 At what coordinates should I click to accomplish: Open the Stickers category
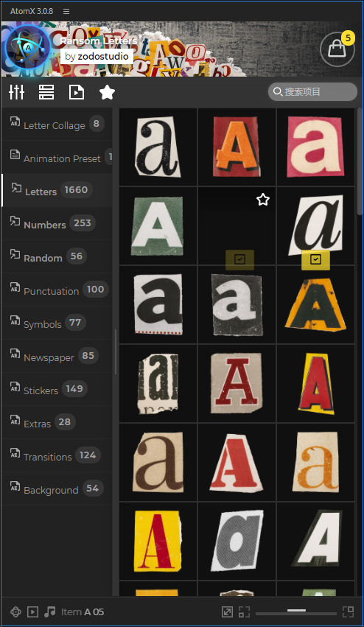tap(57, 389)
